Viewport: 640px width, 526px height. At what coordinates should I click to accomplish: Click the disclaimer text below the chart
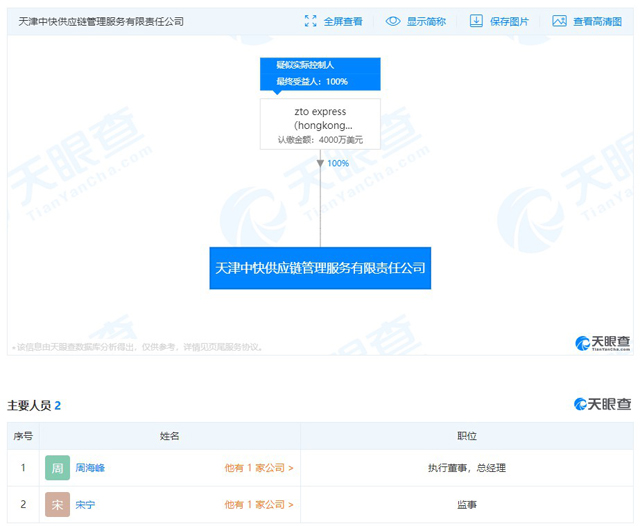138,347
